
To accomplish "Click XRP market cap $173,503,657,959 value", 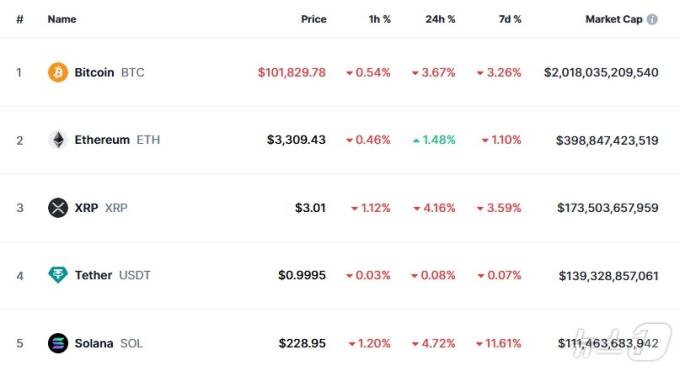I will point(608,207).
